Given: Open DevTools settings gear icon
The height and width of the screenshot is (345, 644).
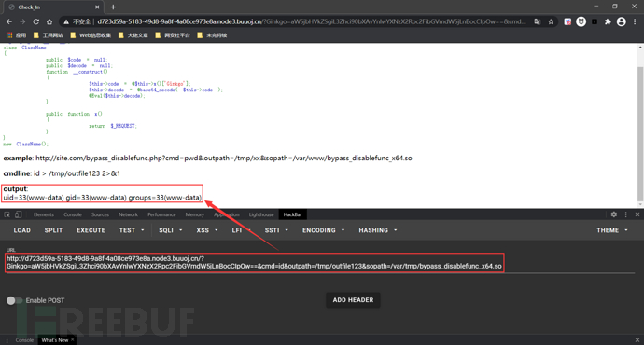Looking at the screenshot, I should [x=613, y=214].
